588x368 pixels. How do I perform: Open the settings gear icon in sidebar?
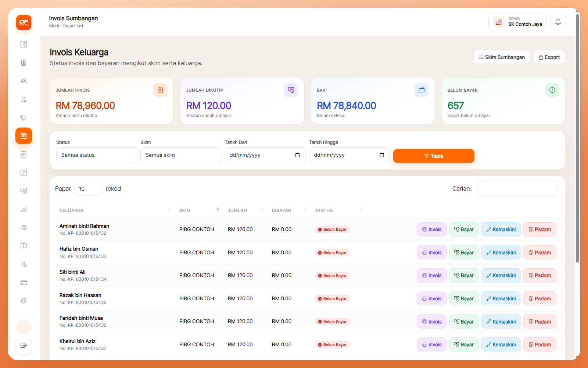pyautogui.click(x=24, y=301)
